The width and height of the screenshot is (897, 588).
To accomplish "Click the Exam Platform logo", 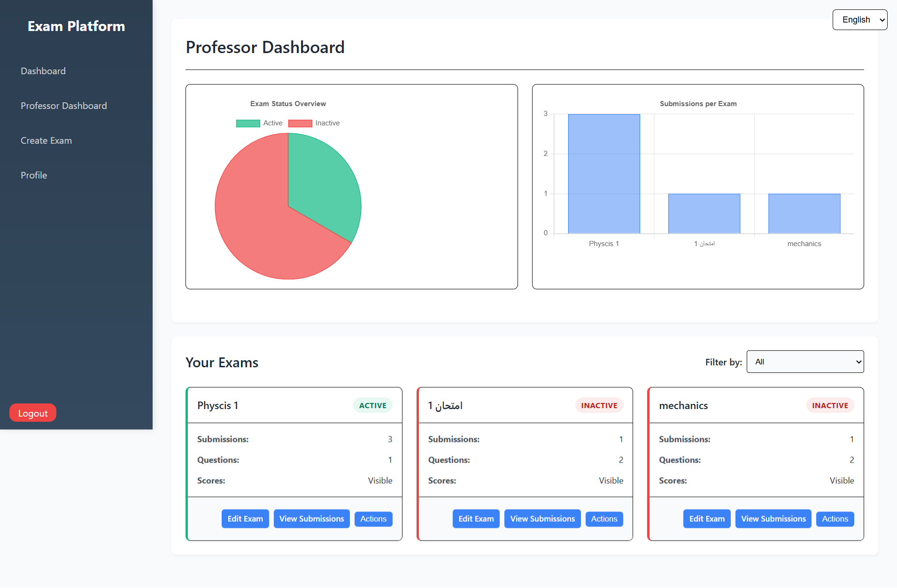I will [76, 26].
